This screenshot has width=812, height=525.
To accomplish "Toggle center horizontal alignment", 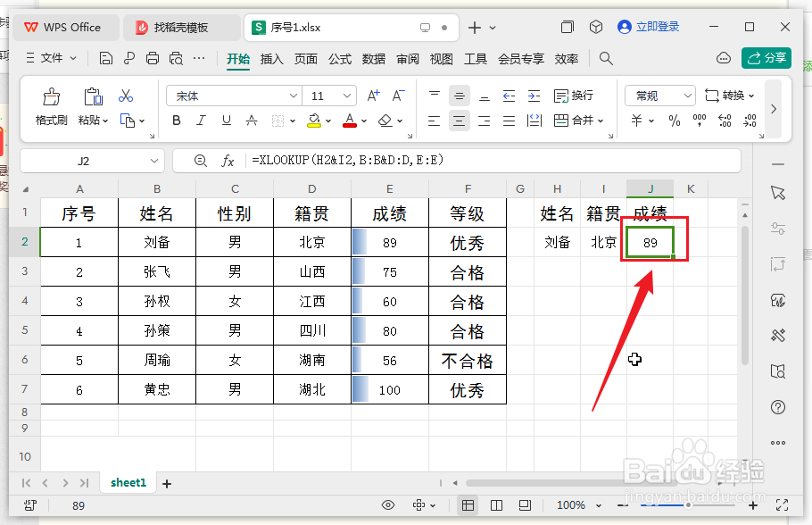I will click(x=459, y=121).
